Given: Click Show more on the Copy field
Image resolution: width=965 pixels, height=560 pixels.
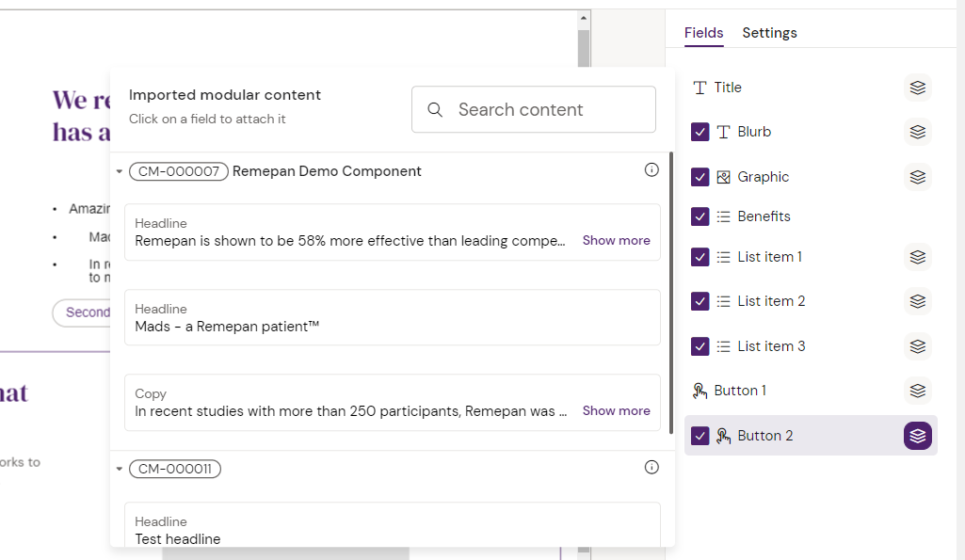Looking at the screenshot, I should (616, 411).
